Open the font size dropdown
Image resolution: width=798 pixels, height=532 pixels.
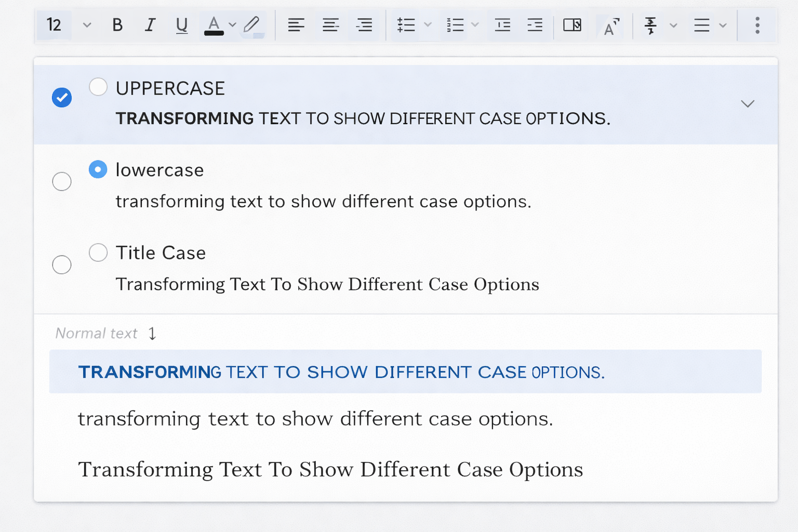click(x=87, y=25)
